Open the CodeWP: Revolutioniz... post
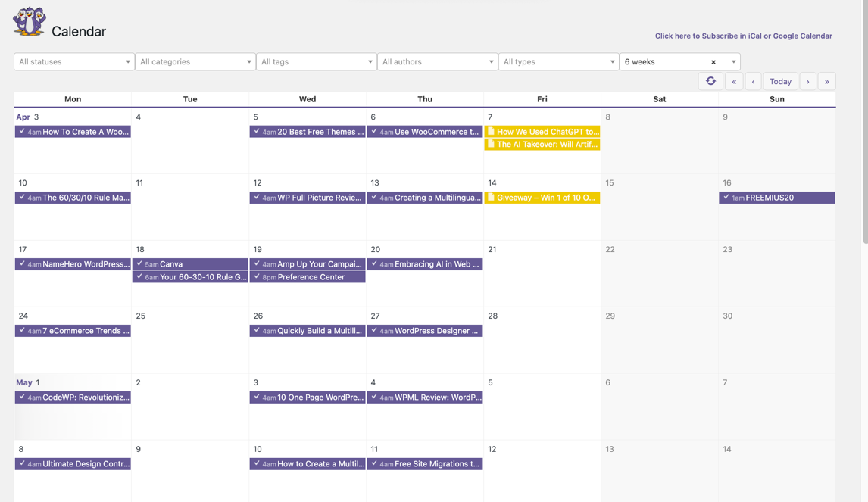The image size is (868, 502). pyautogui.click(x=73, y=397)
